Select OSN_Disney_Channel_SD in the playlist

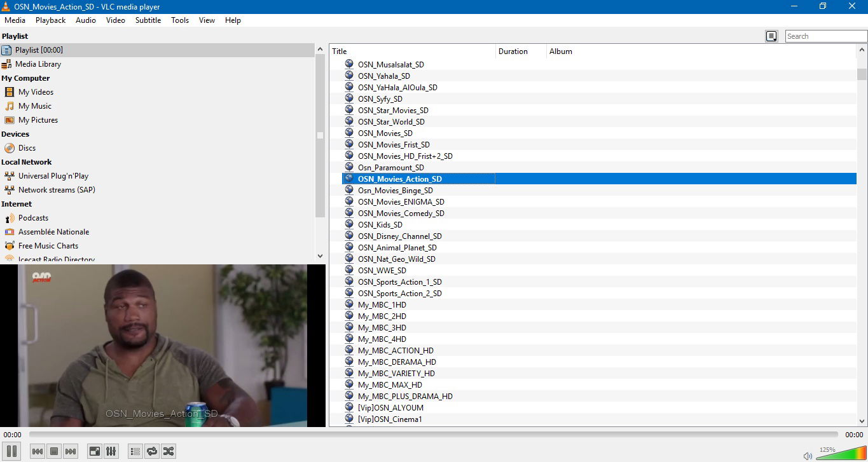pyautogui.click(x=399, y=236)
